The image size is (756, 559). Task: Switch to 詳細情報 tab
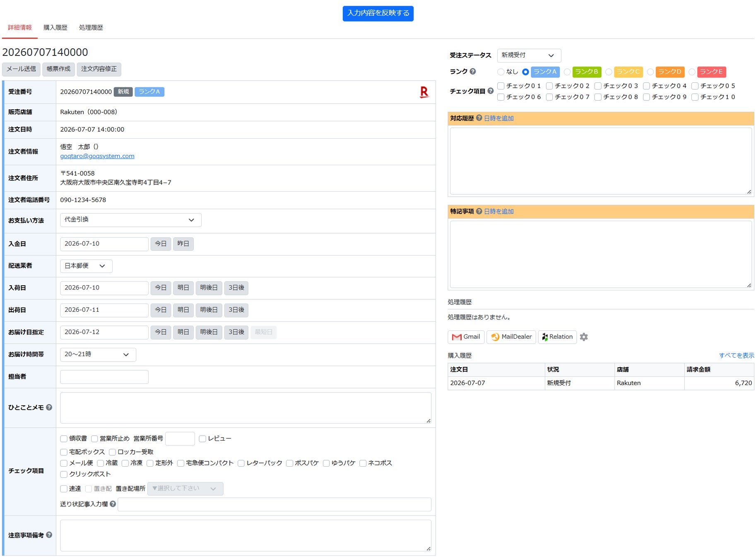click(x=20, y=28)
